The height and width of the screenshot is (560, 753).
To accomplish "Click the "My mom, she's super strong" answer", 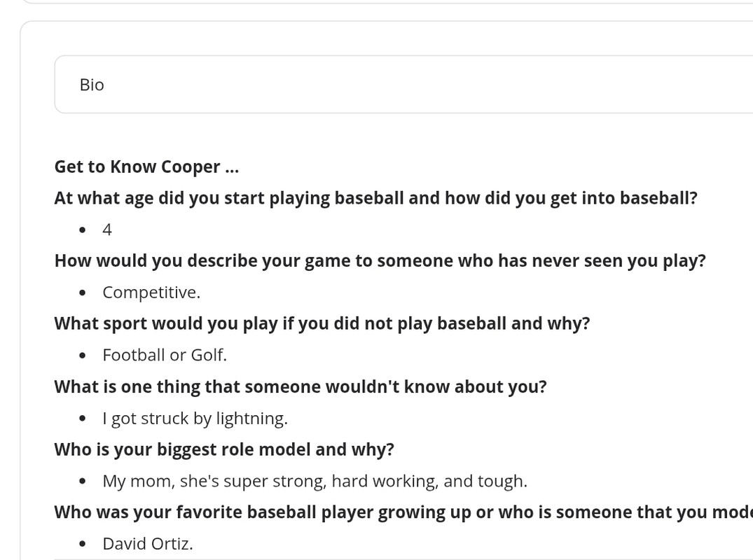I will point(315,481).
